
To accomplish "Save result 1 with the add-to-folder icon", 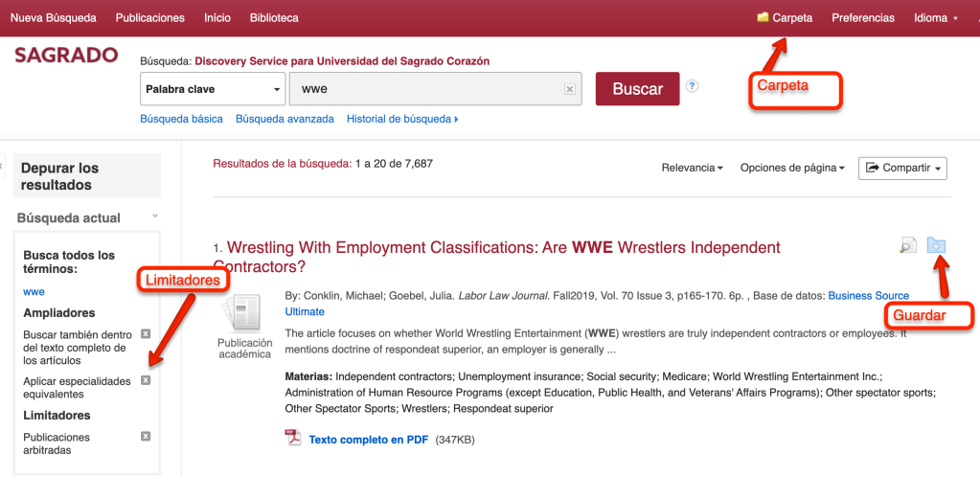I will pos(937,245).
